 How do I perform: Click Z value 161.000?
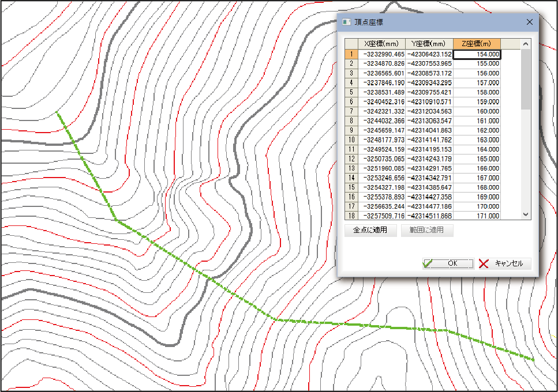coord(477,121)
